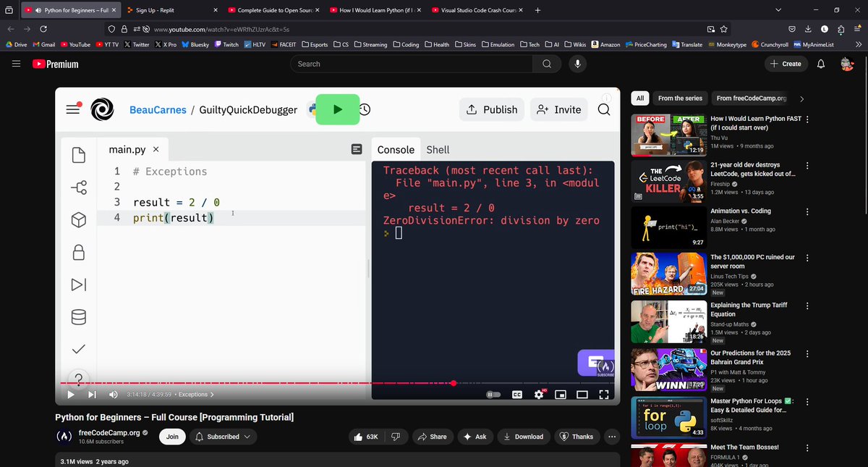Switch to miniplayer mode

coord(560,395)
